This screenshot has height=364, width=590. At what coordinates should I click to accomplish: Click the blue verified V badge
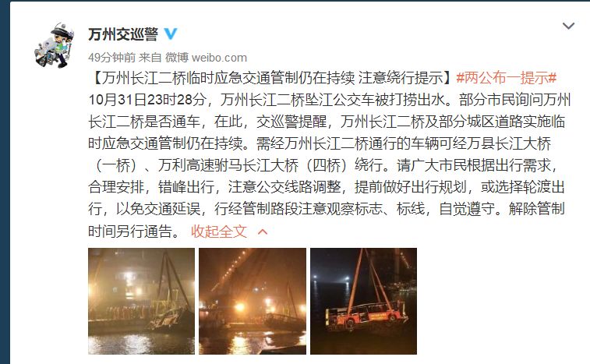tap(171, 34)
